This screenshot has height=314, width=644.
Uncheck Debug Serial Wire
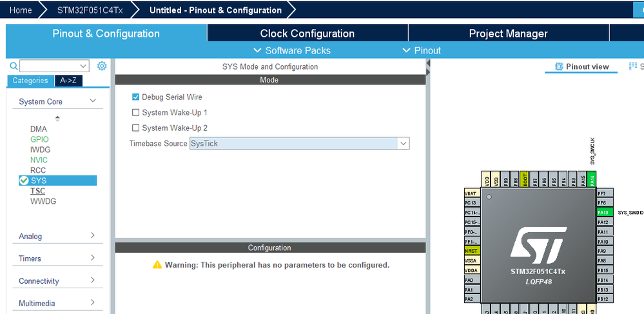click(135, 97)
